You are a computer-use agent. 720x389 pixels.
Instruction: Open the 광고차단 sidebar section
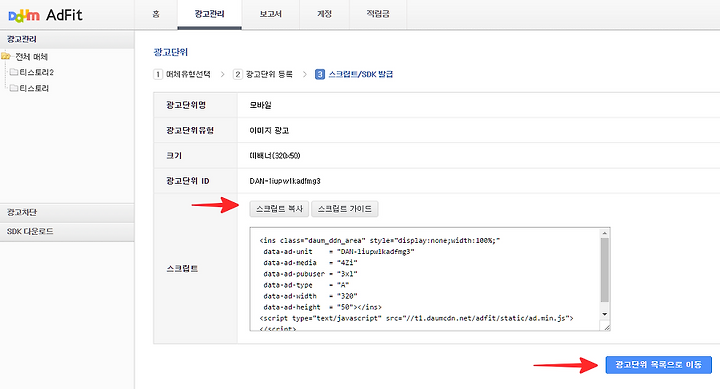click(x=67, y=213)
